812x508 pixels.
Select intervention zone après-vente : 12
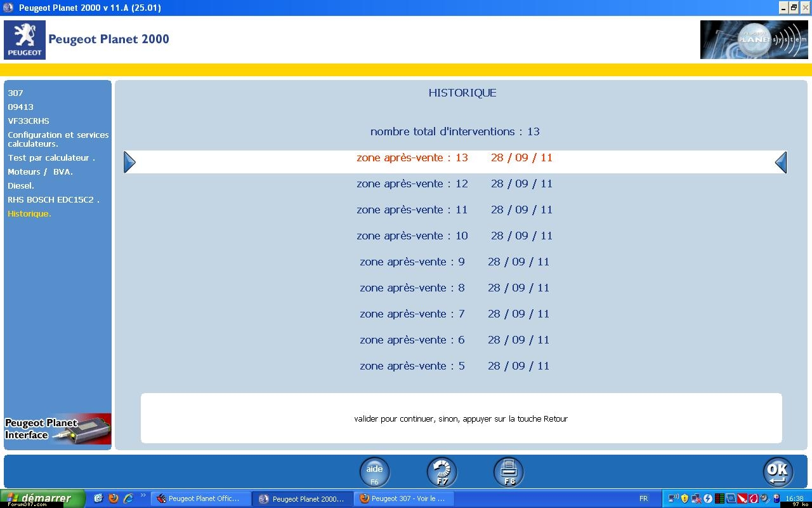point(454,184)
